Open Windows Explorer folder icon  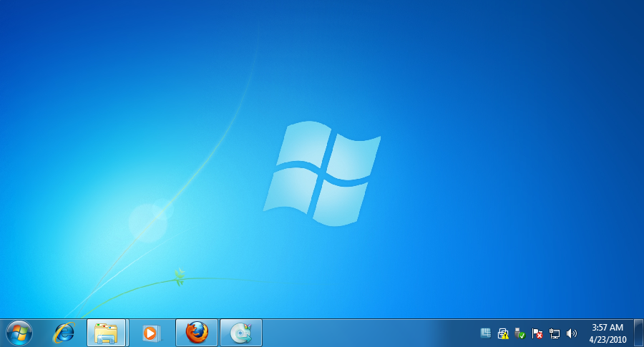(x=106, y=333)
